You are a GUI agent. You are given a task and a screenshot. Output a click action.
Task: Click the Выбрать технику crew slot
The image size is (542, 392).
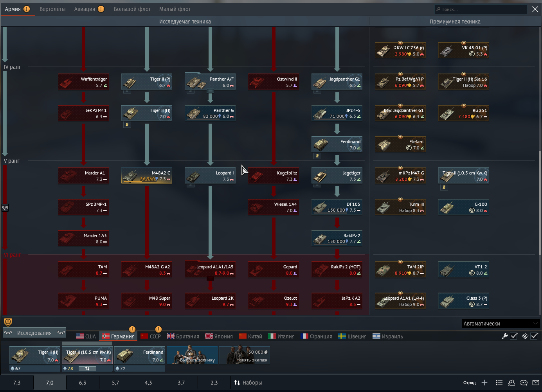point(192,355)
